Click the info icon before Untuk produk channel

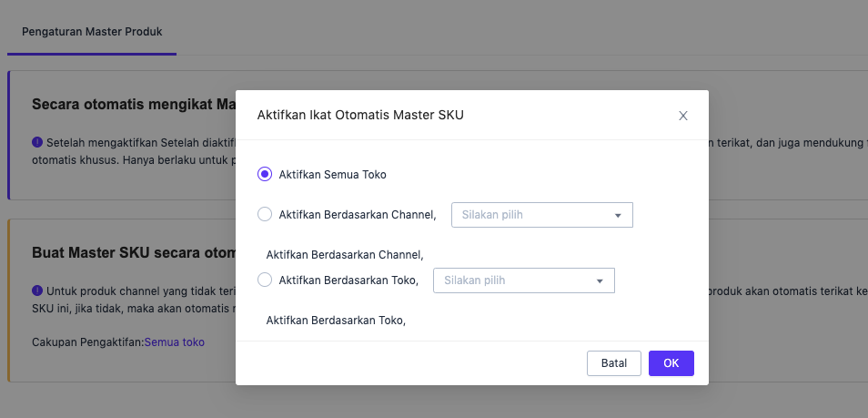click(x=37, y=291)
